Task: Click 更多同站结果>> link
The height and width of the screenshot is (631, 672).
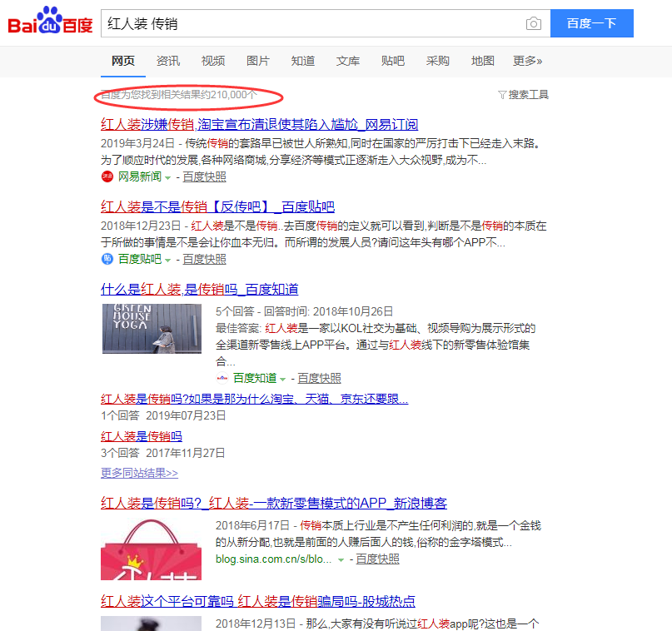Action: (139, 473)
